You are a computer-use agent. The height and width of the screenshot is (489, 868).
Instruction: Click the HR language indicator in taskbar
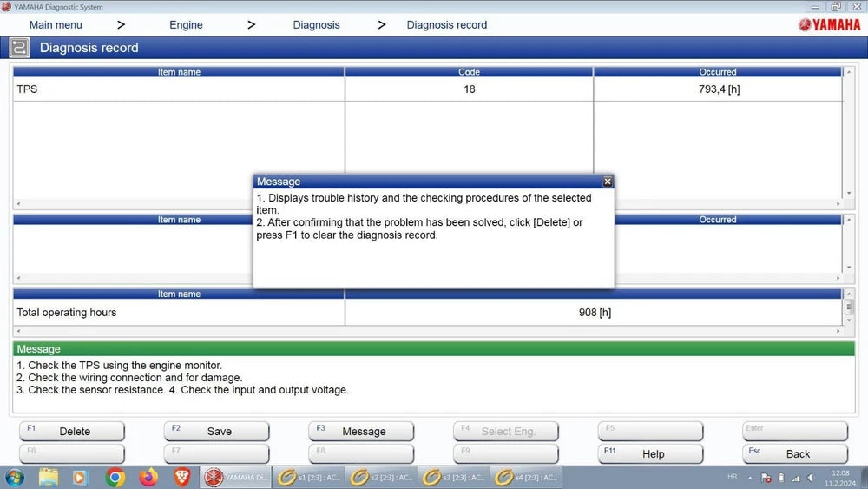click(x=732, y=477)
